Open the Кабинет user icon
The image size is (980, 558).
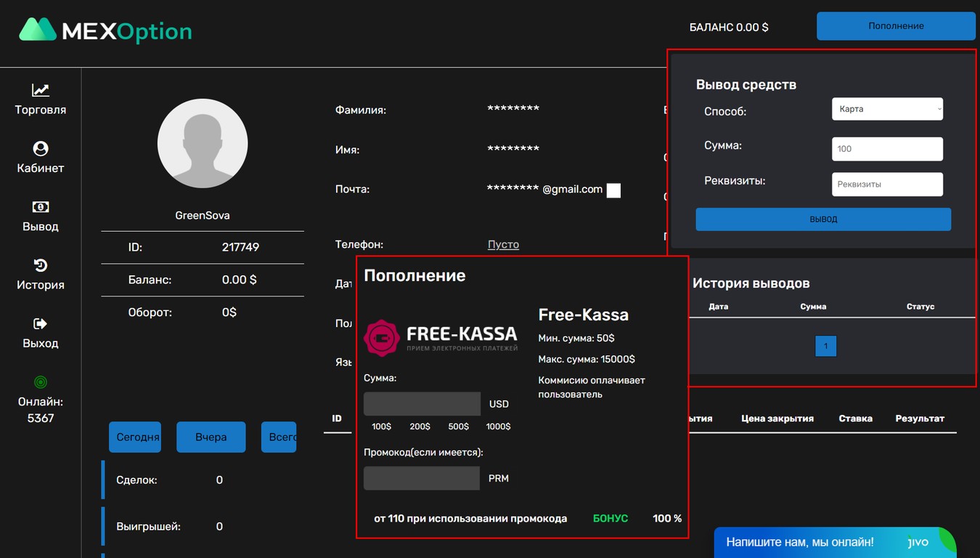point(41,148)
